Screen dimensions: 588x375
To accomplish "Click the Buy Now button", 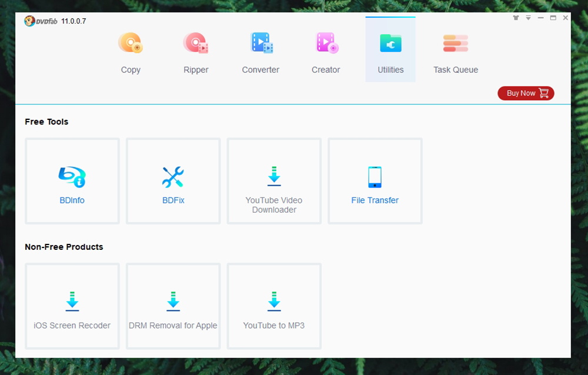I will (x=526, y=93).
